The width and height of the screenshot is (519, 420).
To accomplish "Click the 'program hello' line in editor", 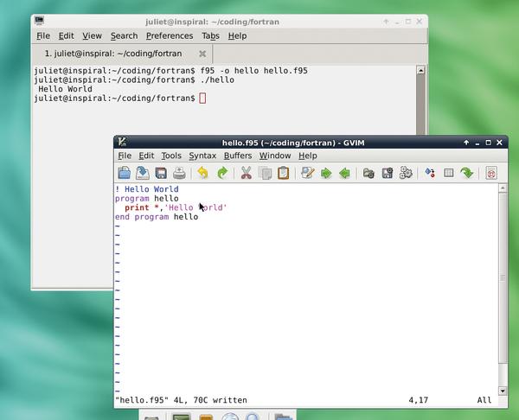I will [x=147, y=199].
